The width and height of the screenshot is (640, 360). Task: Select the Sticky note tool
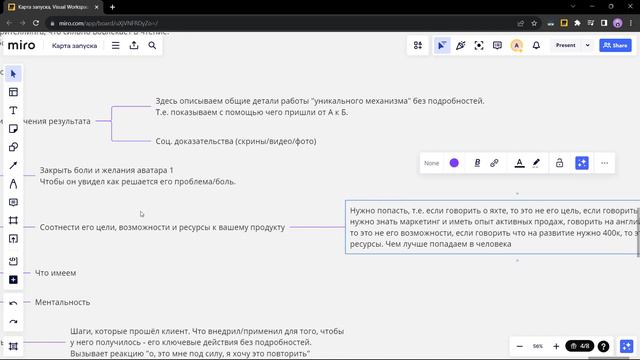coord(13,129)
